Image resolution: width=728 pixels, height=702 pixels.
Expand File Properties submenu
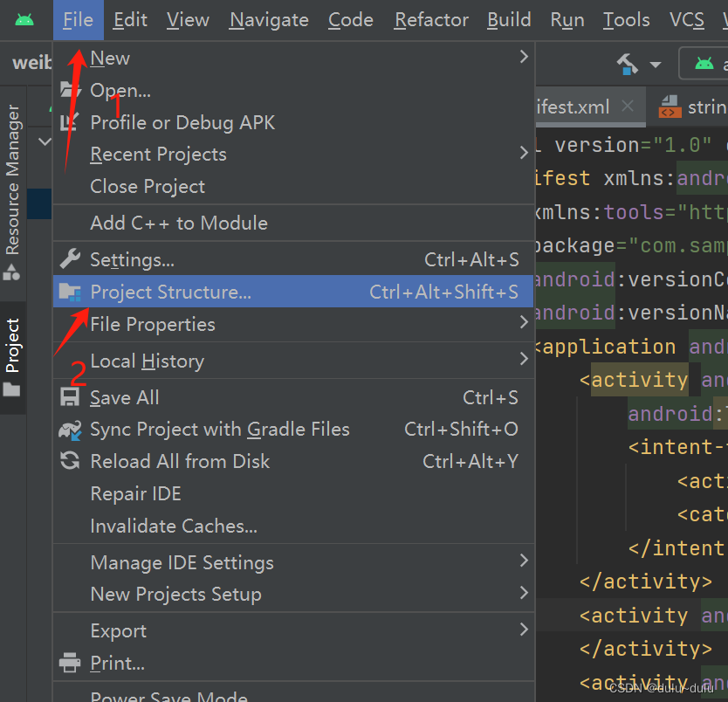pyautogui.click(x=293, y=324)
